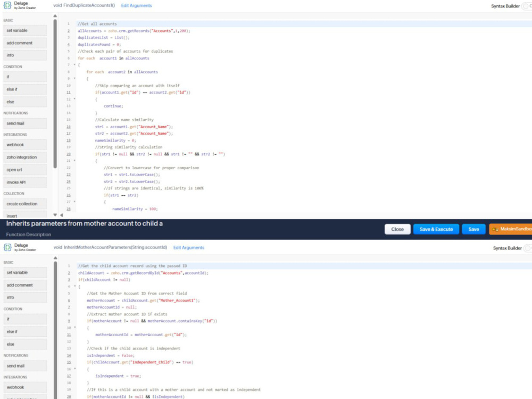Open Edit Arguments for FindDuplicateAccounts1
The image size is (532, 399).
[x=136, y=5]
